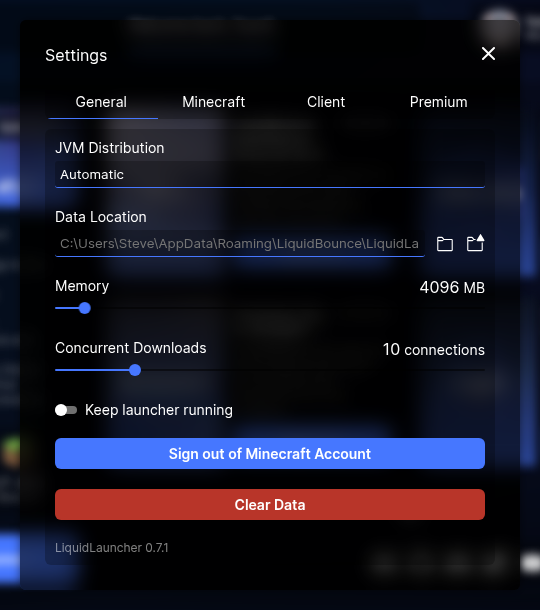Browse for a data location folder
This screenshot has width=540, height=610.
[x=445, y=244]
